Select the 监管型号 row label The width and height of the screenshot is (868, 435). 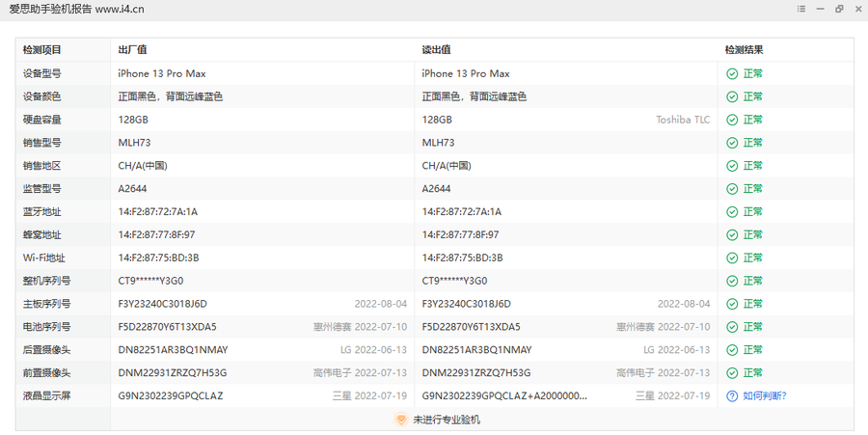(x=42, y=189)
